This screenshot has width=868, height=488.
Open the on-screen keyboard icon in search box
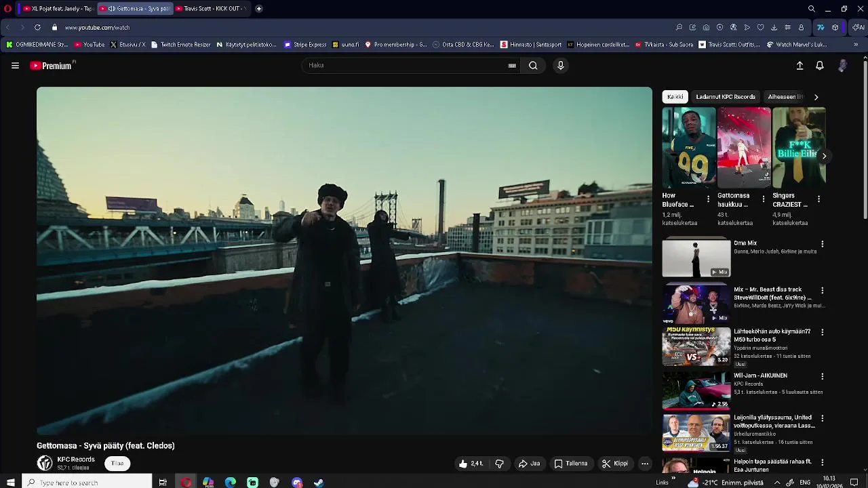[512, 66]
